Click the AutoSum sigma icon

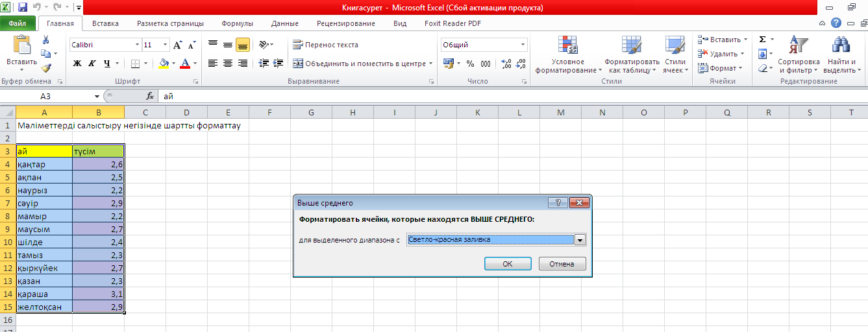pos(763,40)
